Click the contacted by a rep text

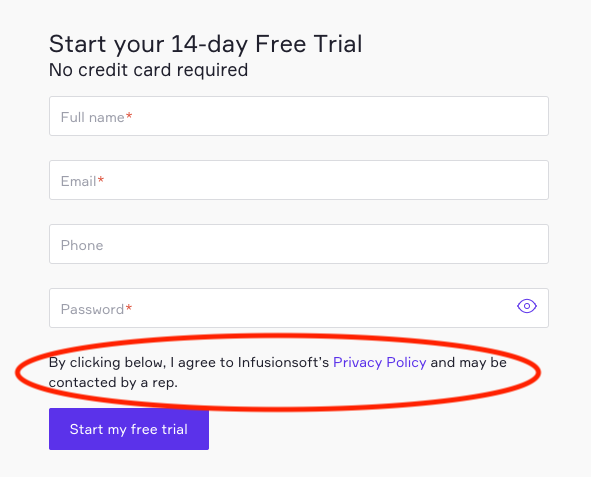point(113,383)
